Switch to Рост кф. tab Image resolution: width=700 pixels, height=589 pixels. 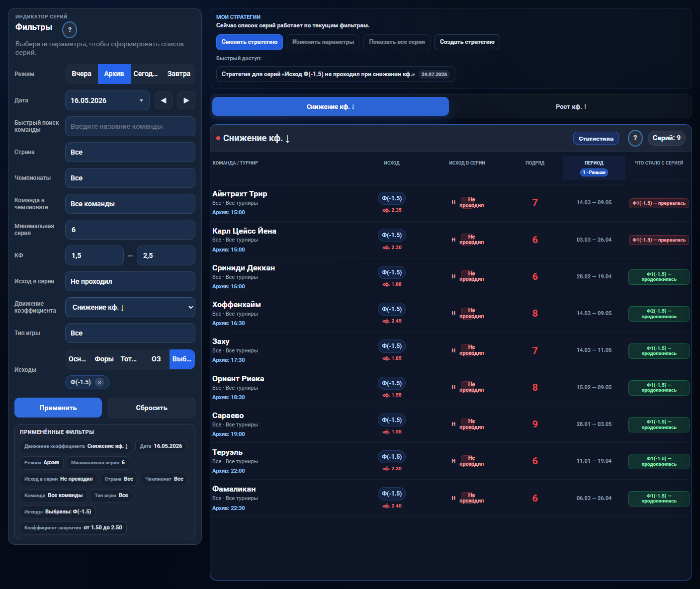[571, 106]
